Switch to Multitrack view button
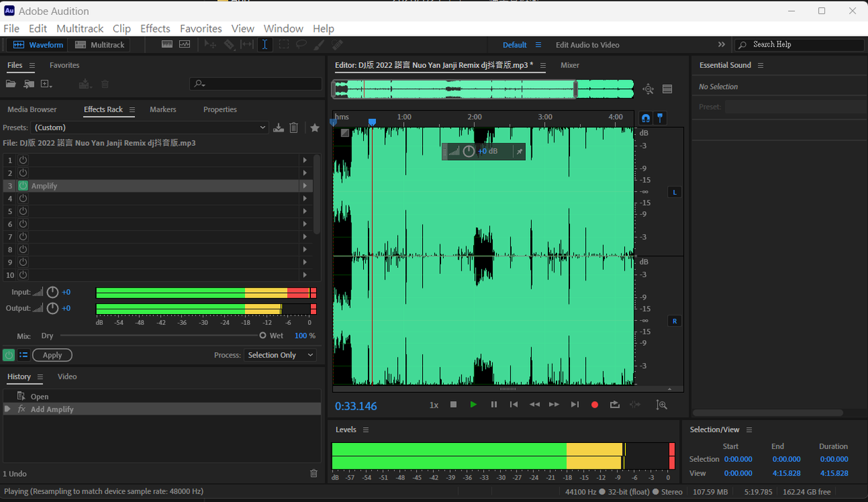868x502 pixels. (x=100, y=45)
